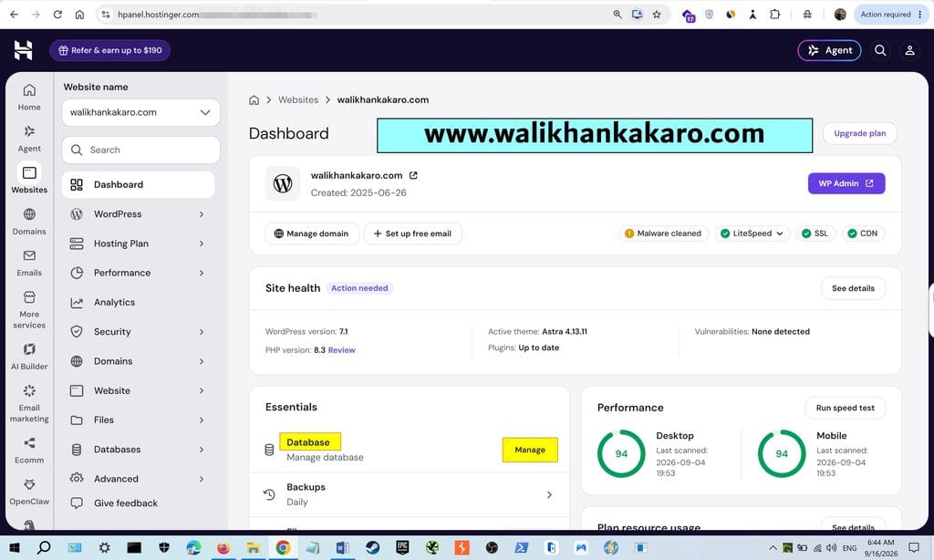Open the user profile icon
Viewport: 934px width, 560px height.
click(909, 51)
